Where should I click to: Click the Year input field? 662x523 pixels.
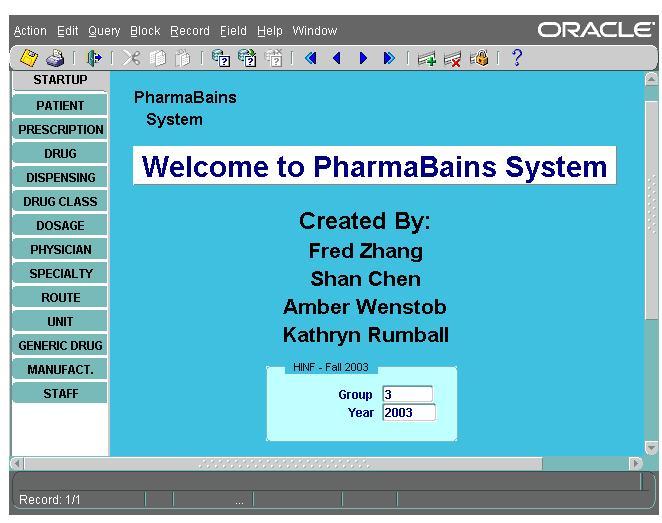pyautogui.click(x=409, y=412)
